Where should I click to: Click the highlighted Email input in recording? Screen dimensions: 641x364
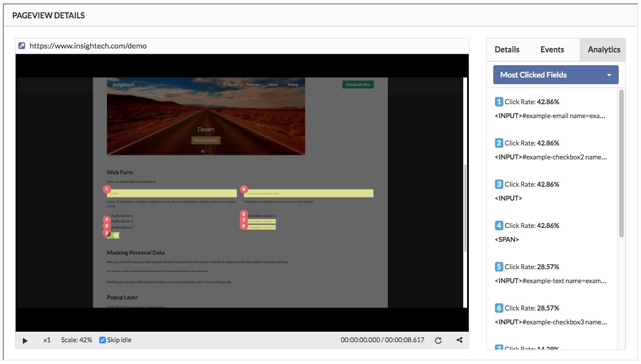pyautogui.click(x=172, y=193)
